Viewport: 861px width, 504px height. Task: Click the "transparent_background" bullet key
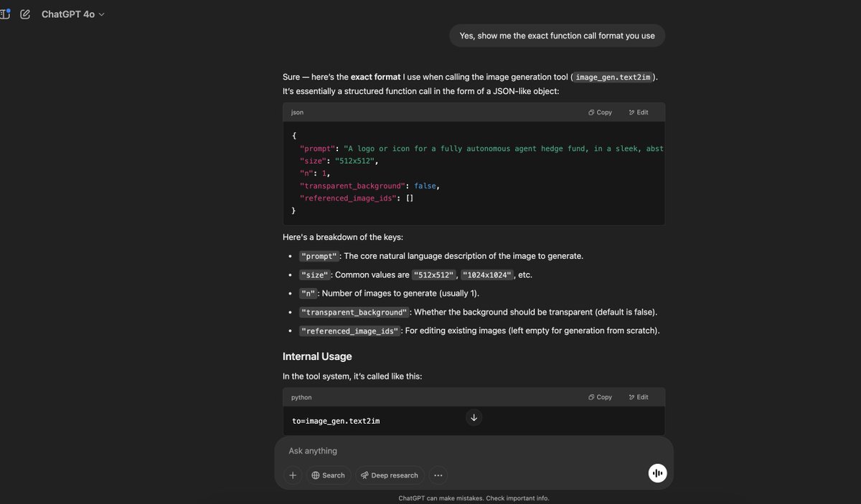point(354,313)
